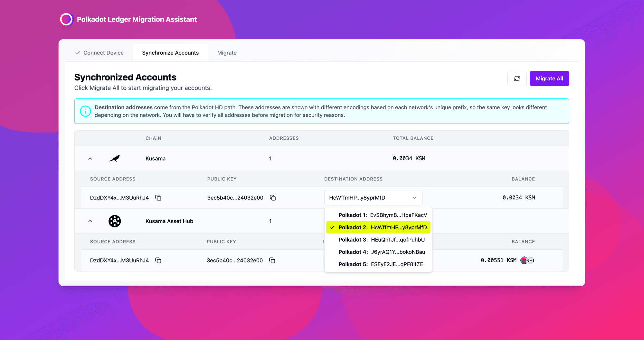Copy Kusama public key 3ec5b40c...24032e00
The height and width of the screenshot is (340, 644).
273,198
